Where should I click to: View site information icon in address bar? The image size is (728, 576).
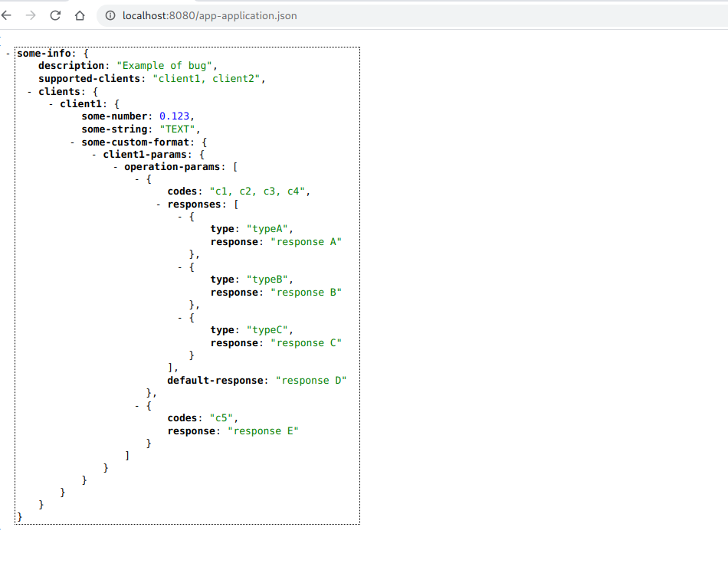(x=110, y=16)
